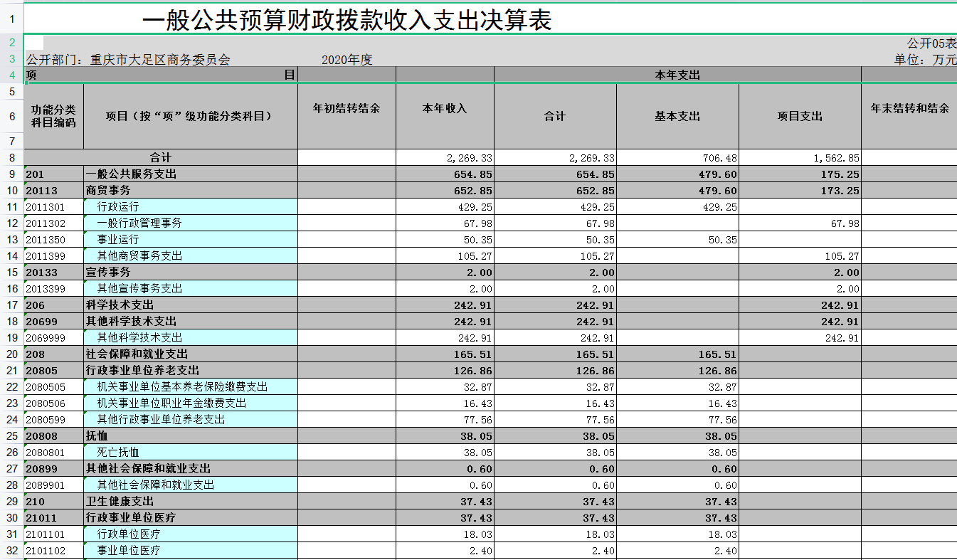This screenshot has height=560, width=957.
Task: Click the 公开05表 cell
Action: [931, 43]
